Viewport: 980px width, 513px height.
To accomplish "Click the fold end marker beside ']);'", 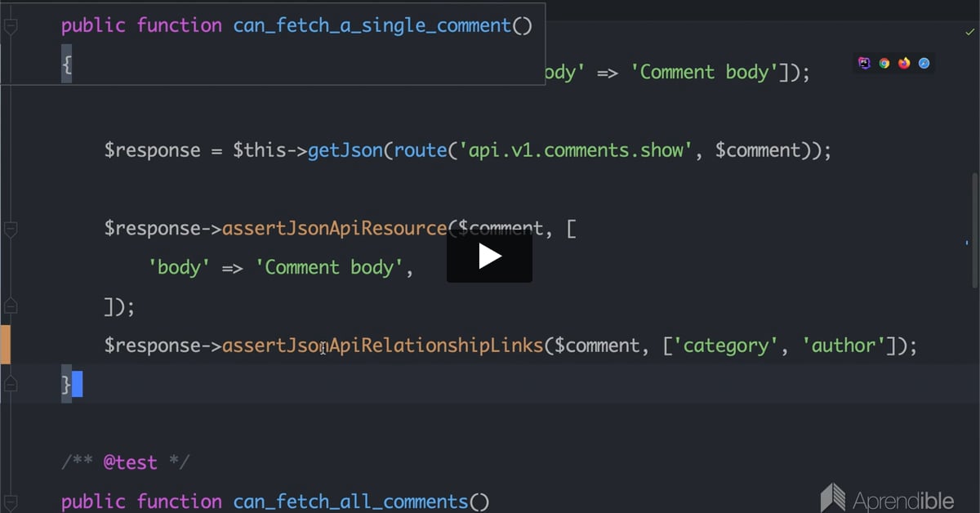I will [x=11, y=306].
